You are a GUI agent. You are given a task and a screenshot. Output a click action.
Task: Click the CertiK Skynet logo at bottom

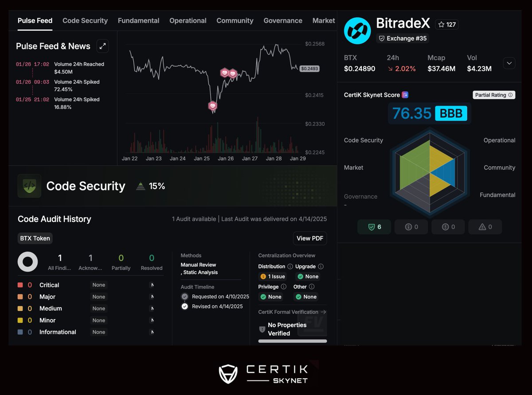[x=264, y=374]
